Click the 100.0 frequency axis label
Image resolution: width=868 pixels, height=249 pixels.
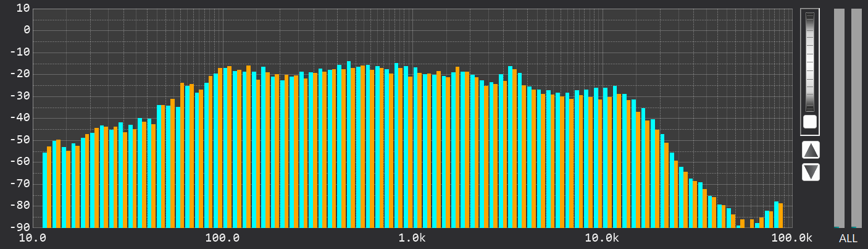222,238
